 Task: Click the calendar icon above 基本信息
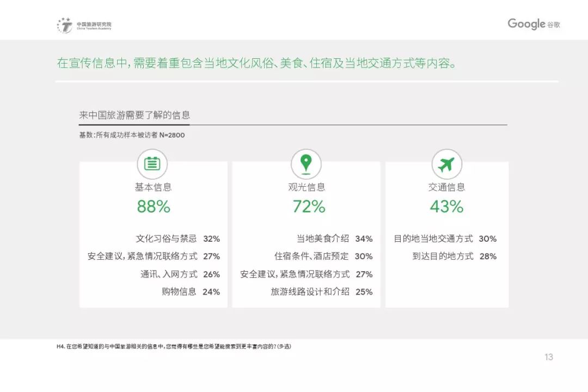(152, 163)
